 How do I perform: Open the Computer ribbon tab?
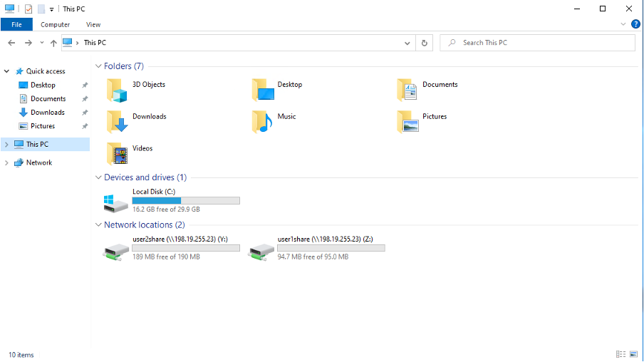[x=55, y=25]
